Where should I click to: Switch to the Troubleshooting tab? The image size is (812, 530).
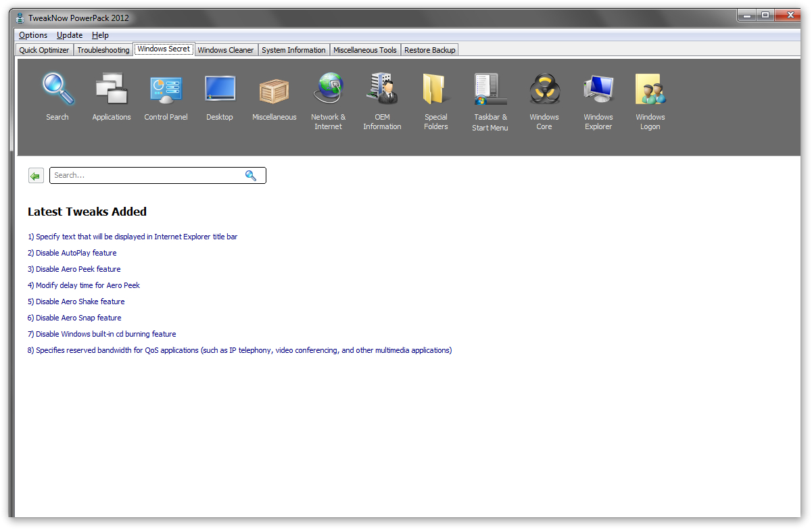[x=103, y=50]
